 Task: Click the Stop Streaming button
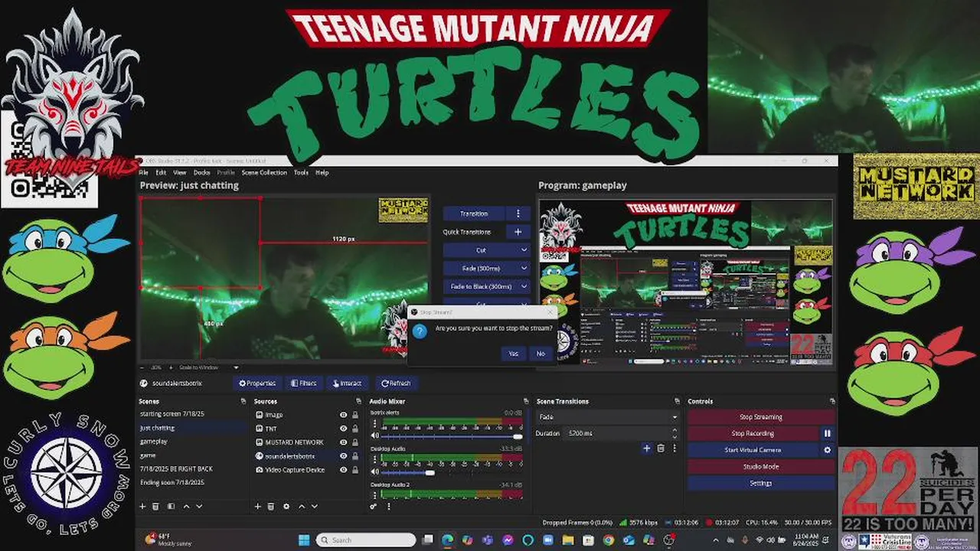coord(761,417)
